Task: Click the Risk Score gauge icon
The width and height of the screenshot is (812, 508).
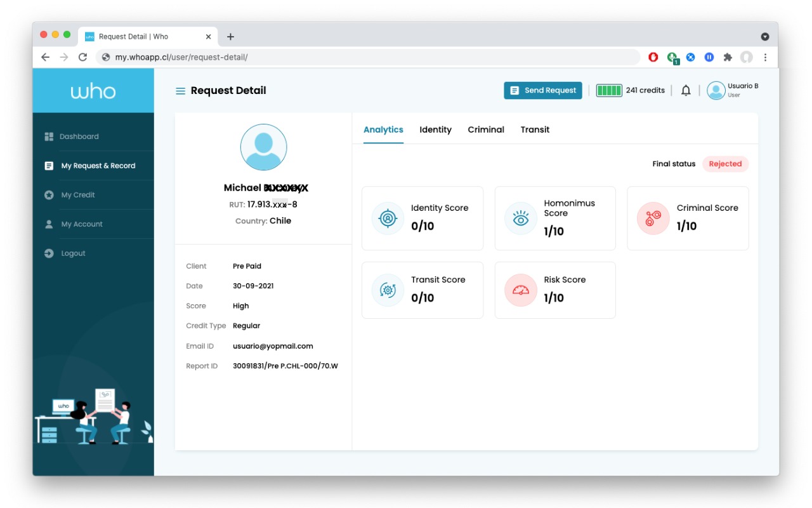Action: [520, 290]
